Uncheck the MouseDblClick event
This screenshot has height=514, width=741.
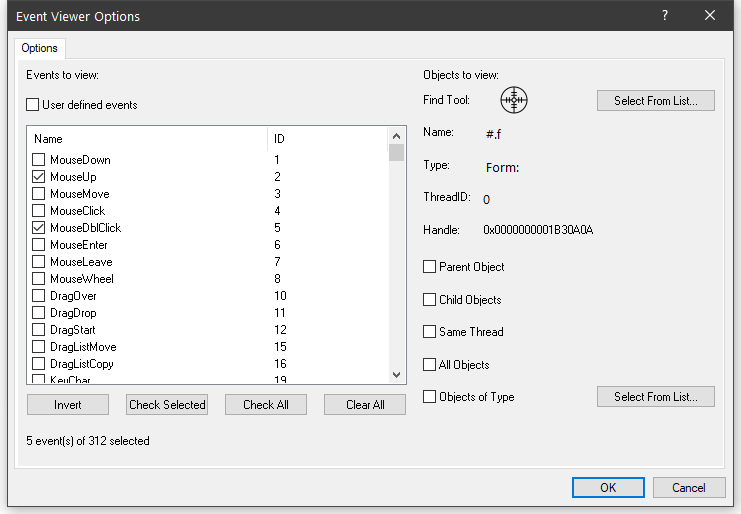(x=39, y=228)
